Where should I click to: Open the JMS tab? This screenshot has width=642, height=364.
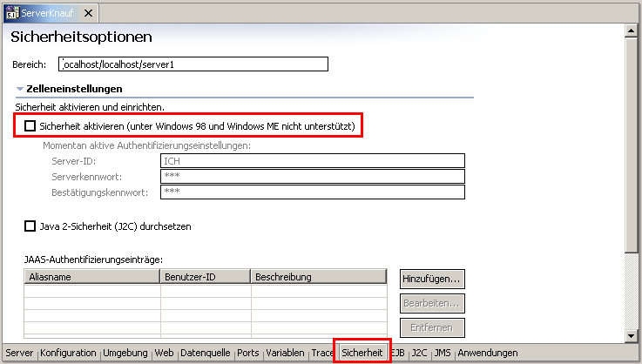pyautogui.click(x=443, y=353)
